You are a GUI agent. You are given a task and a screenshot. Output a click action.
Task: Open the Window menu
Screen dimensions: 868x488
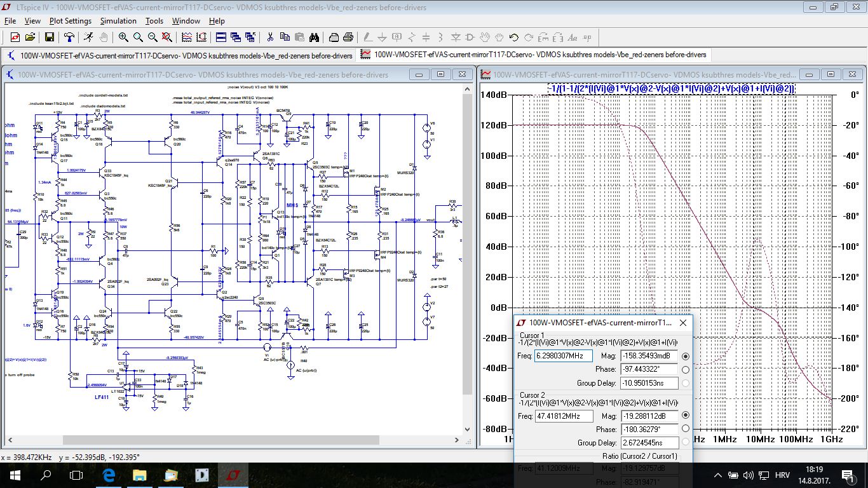point(186,21)
